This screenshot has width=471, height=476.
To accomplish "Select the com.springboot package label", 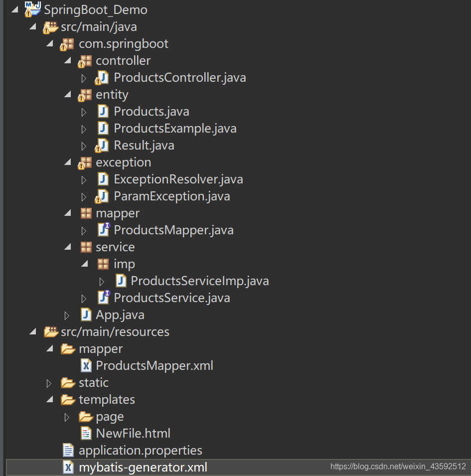I will coord(124,44).
